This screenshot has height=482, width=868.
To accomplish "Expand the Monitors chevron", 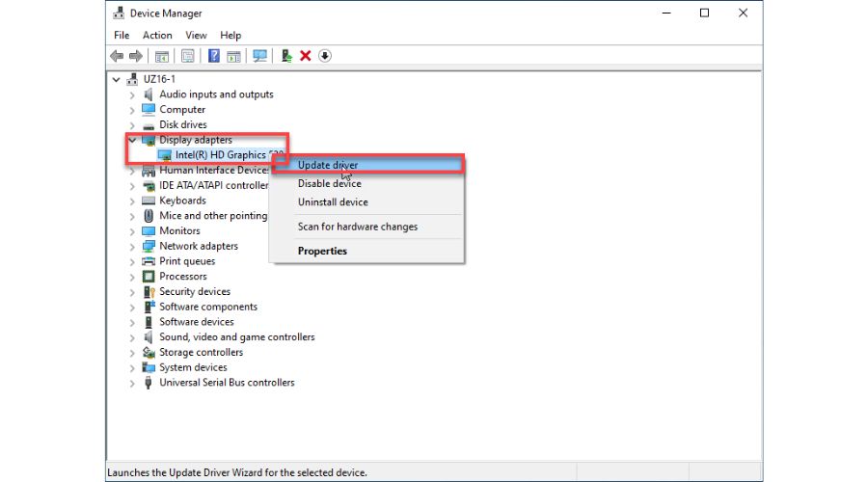I will pos(132,231).
